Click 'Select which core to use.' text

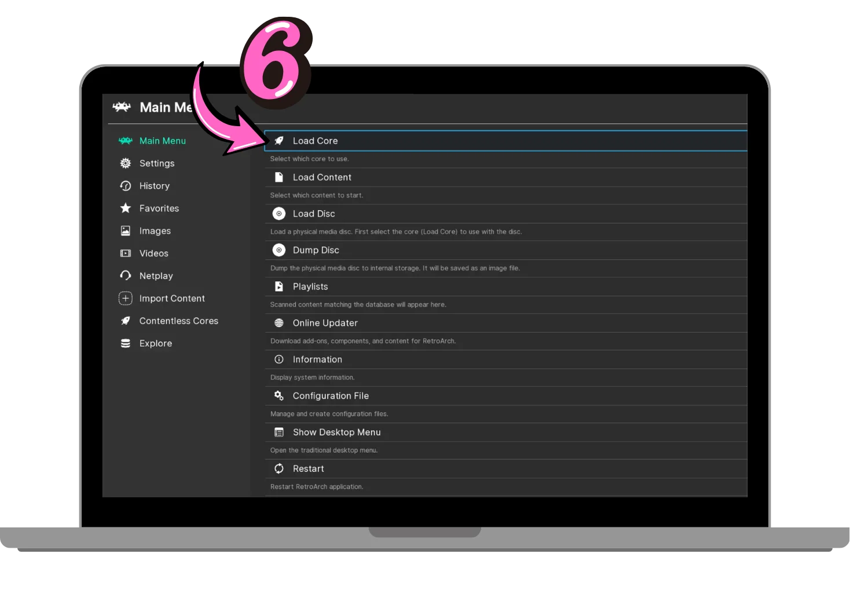coord(310,159)
